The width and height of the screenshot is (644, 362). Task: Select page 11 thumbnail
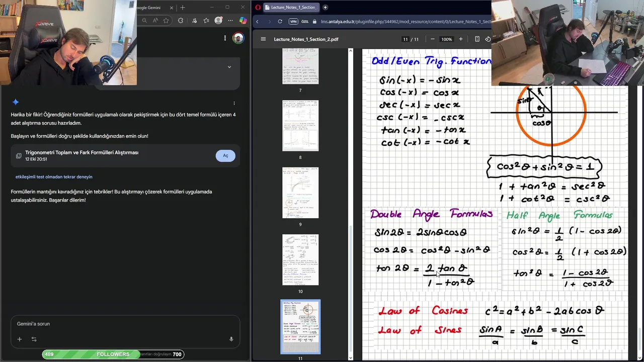tap(300, 327)
